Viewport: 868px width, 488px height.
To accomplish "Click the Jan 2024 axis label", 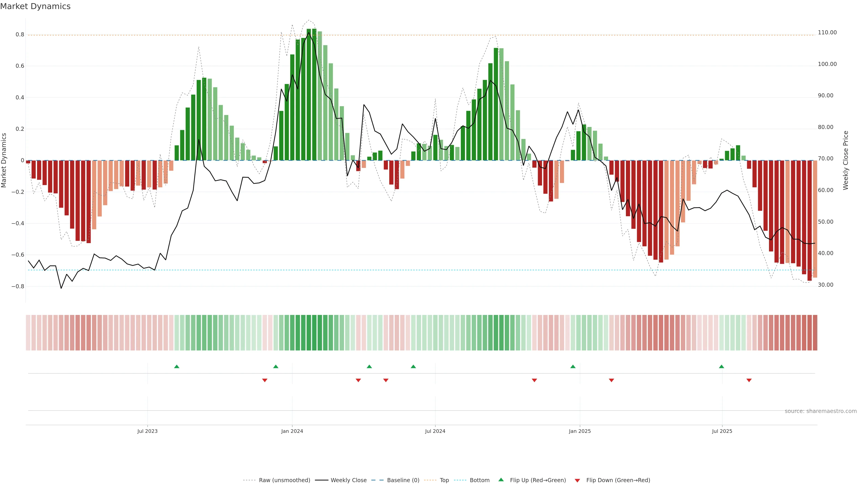I will coord(292,431).
